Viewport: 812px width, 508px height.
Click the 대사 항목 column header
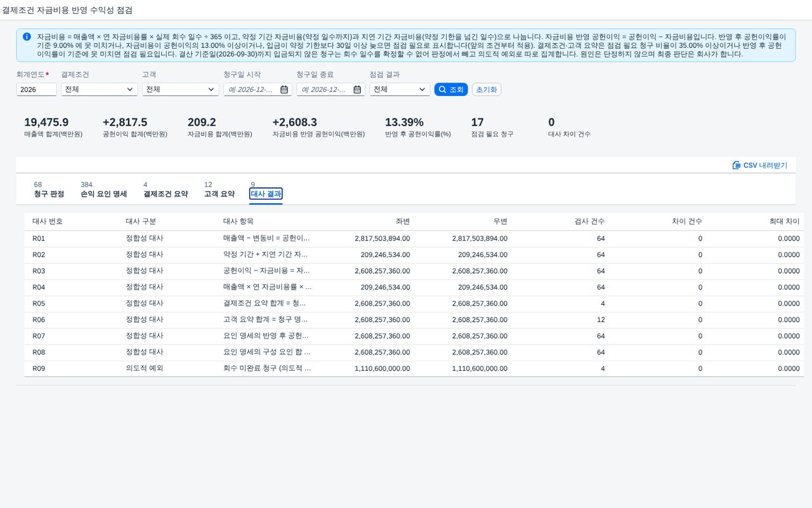coord(239,221)
